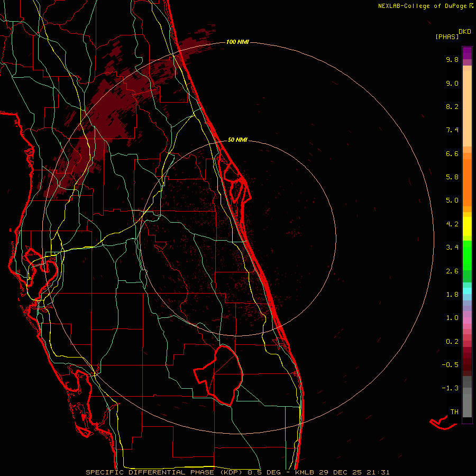Click the 9.0 value on color scale
476x476 pixels.
point(452,84)
